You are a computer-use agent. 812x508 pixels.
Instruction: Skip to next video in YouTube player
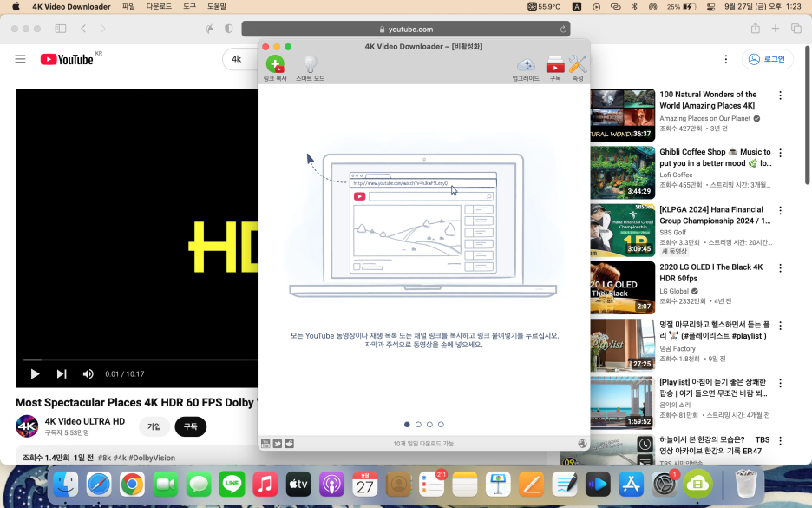pyautogui.click(x=62, y=373)
